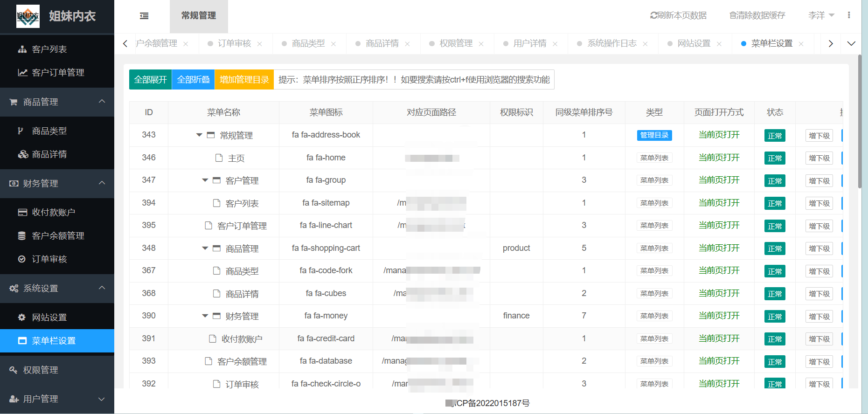Toggle 正常 status of 客户余额管理 row
This screenshot has width=868, height=414.
point(775,362)
